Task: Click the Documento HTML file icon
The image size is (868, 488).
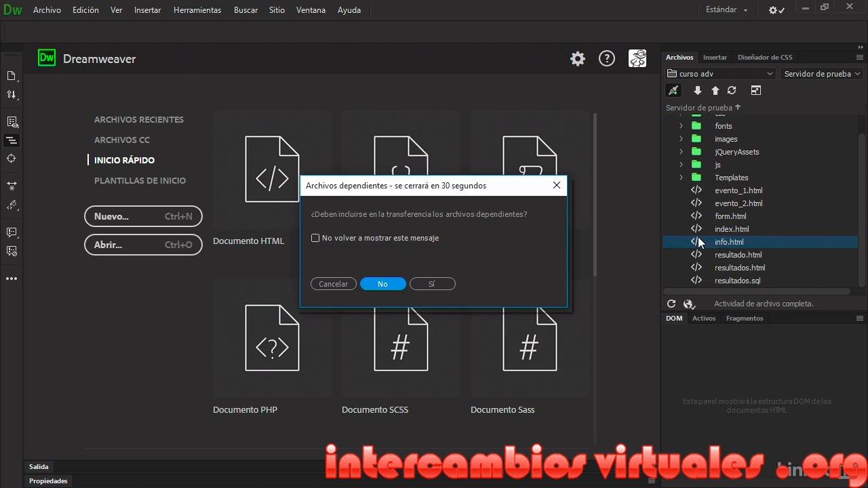Action: tap(272, 169)
